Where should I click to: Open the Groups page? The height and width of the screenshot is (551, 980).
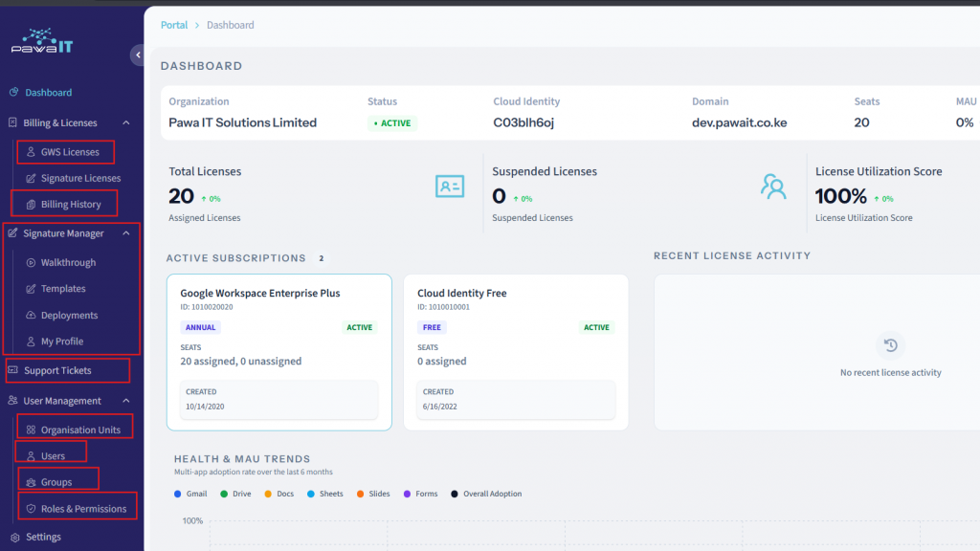point(56,482)
